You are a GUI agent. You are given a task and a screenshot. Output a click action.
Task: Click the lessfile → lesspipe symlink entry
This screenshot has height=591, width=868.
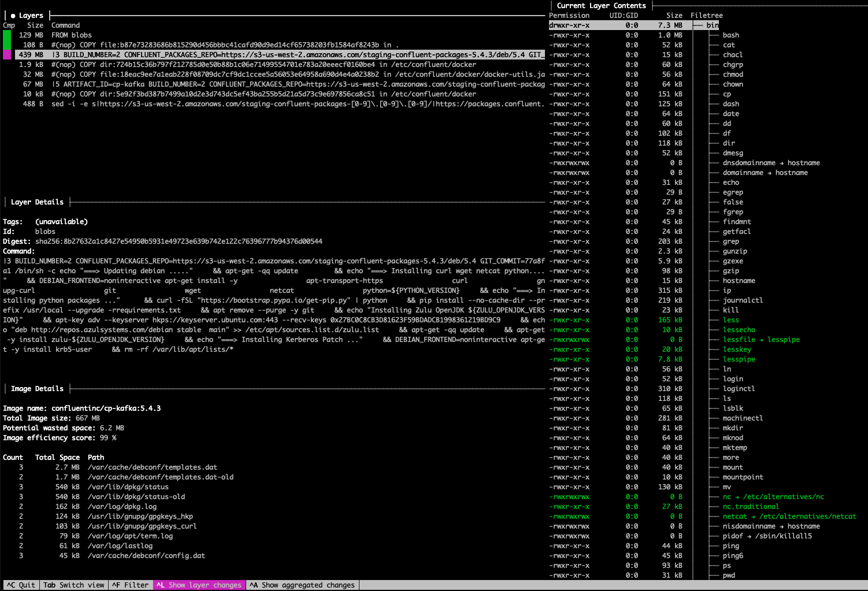[x=761, y=339]
